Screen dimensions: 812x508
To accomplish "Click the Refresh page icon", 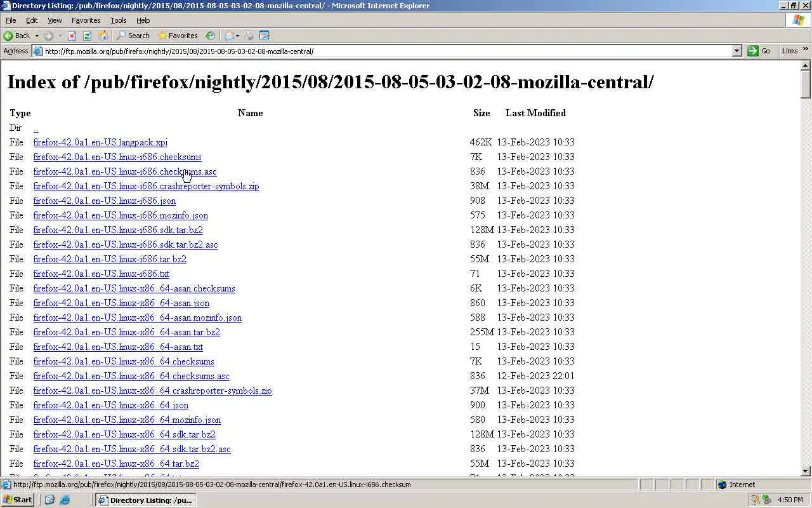I will [x=87, y=36].
